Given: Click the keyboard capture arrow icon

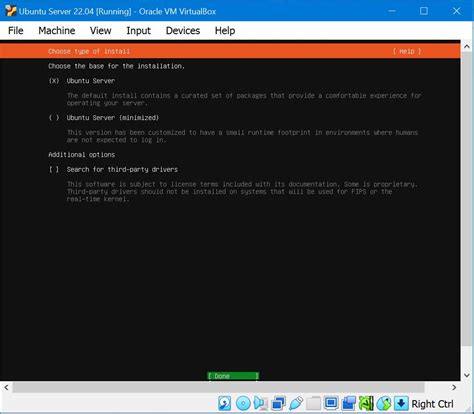Looking at the screenshot, I should tap(401, 403).
